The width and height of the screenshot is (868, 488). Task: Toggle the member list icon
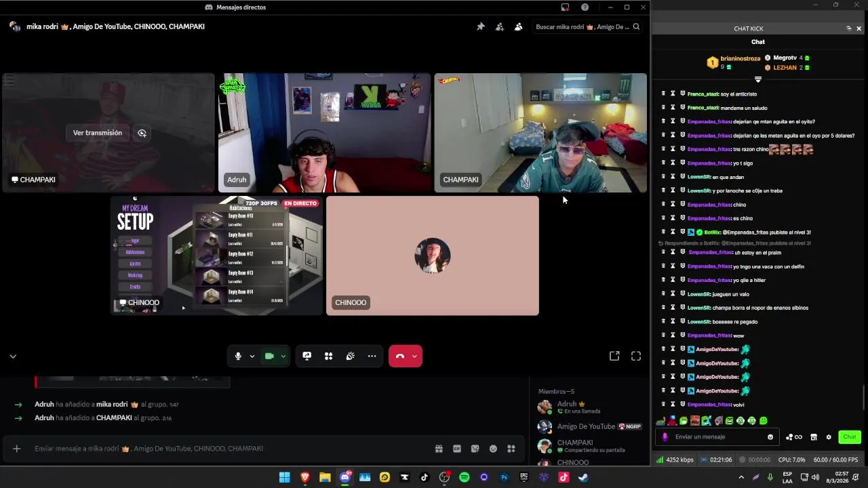tap(519, 26)
